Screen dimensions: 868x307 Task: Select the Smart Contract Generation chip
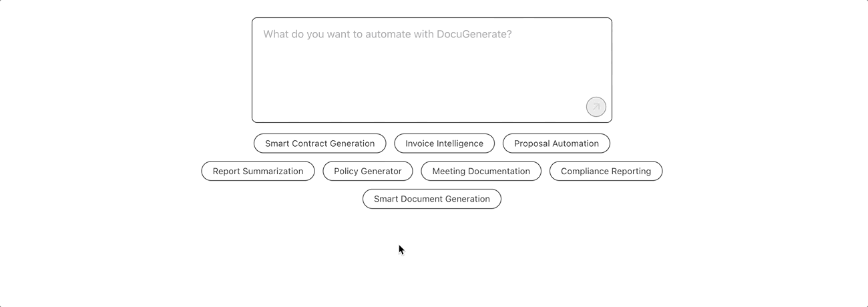(x=320, y=143)
